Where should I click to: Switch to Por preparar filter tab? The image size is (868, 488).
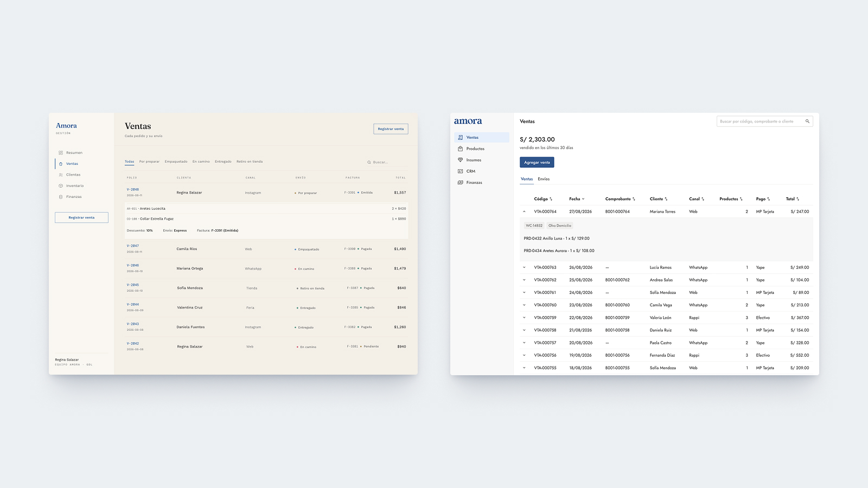pos(149,162)
